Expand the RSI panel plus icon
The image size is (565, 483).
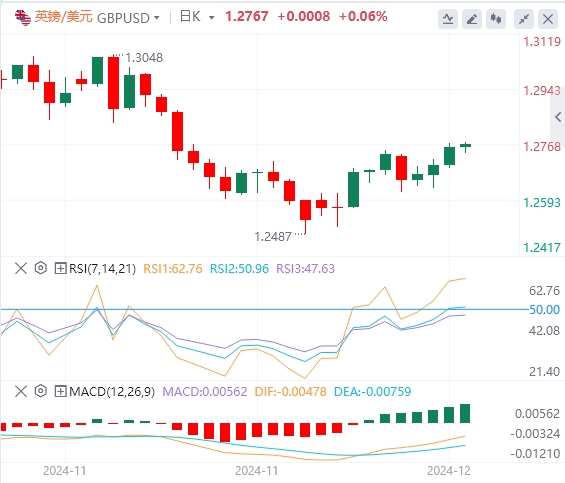[60, 268]
